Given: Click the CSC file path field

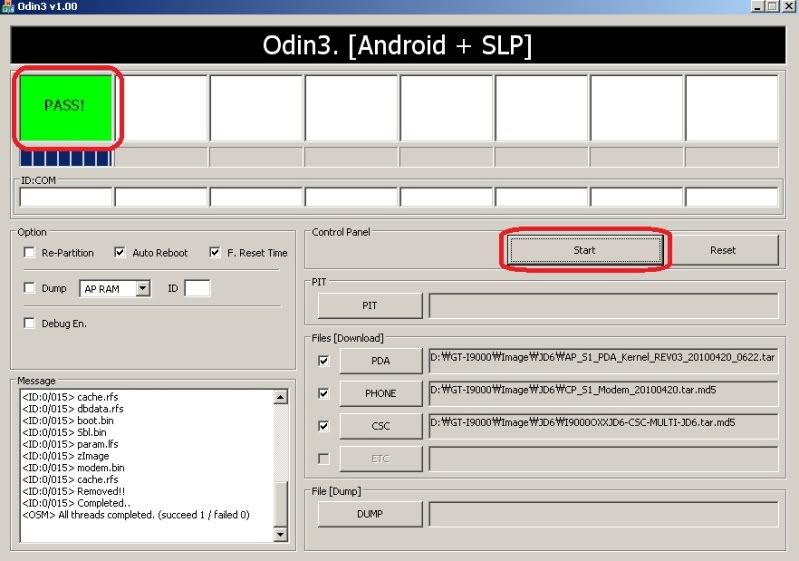Looking at the screenshot, I should click(604, 426).
